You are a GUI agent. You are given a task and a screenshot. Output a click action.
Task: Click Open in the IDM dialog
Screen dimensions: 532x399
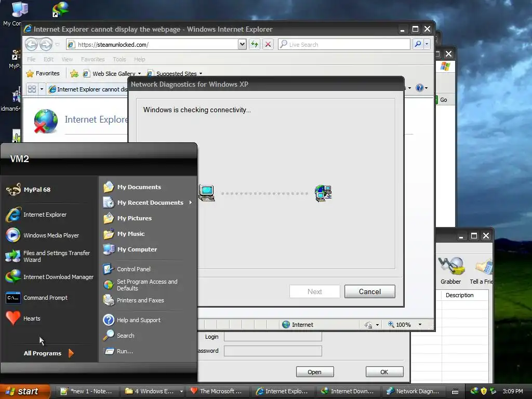pos(315,372)
